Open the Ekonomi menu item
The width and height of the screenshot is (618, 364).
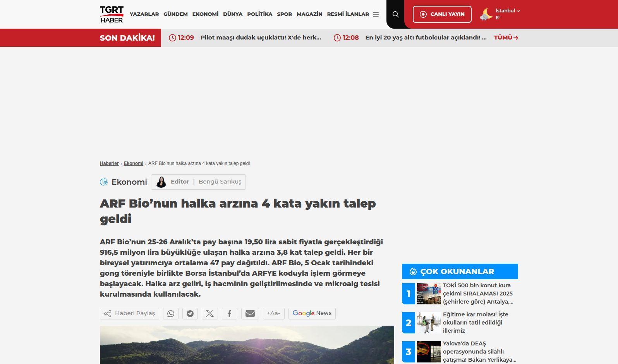tap(205, 14)
